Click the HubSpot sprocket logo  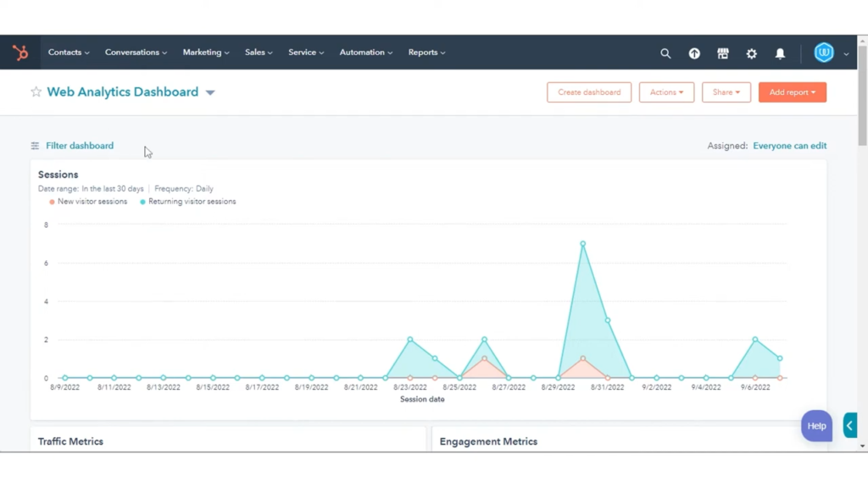point(19,52)
